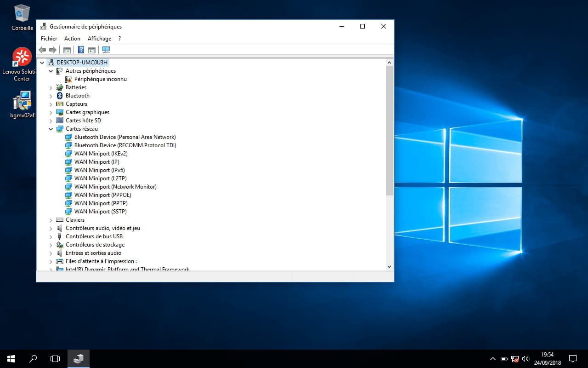Screen dimensions: 588x368
Task: Click the Contrôleurs de stockage icon
Action: [60, 245]
